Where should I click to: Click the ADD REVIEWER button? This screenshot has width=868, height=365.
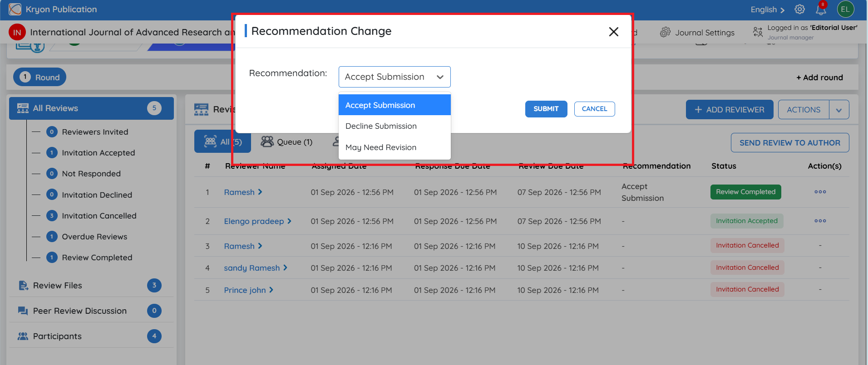[x=730, y=110]
